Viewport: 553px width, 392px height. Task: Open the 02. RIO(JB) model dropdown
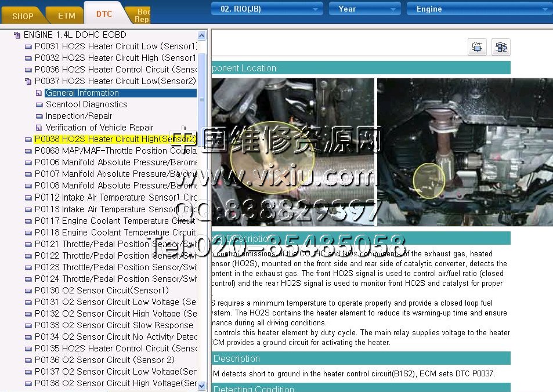point(267,9)
